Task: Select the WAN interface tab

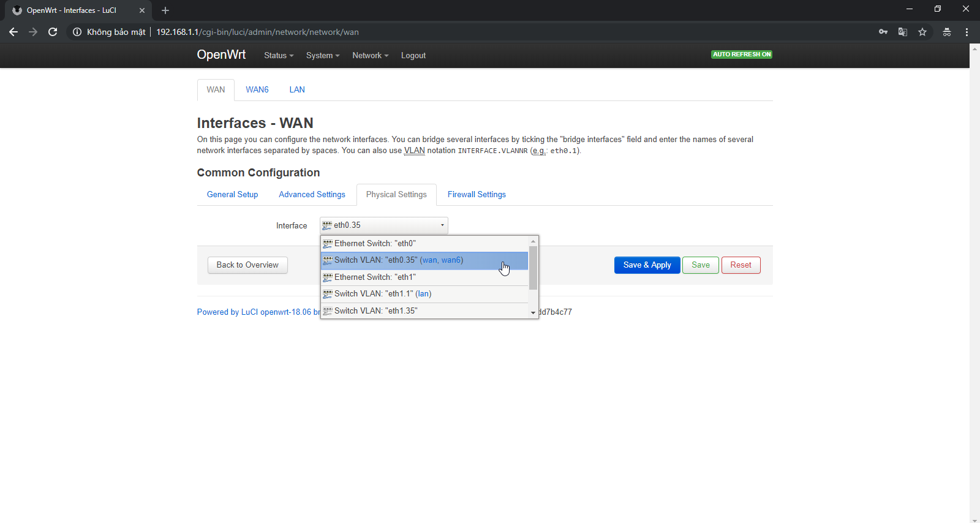Action: click(216, 89)
